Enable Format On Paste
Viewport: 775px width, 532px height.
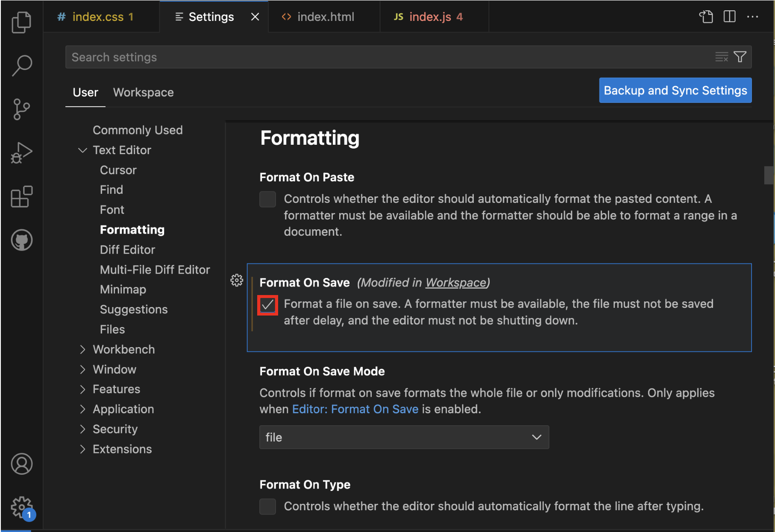click(x=267, y=199)
